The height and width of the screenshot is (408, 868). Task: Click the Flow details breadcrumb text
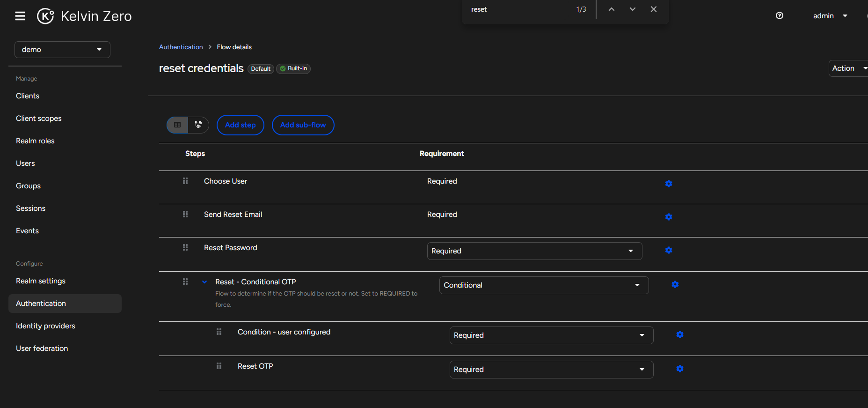click(234, 47)
